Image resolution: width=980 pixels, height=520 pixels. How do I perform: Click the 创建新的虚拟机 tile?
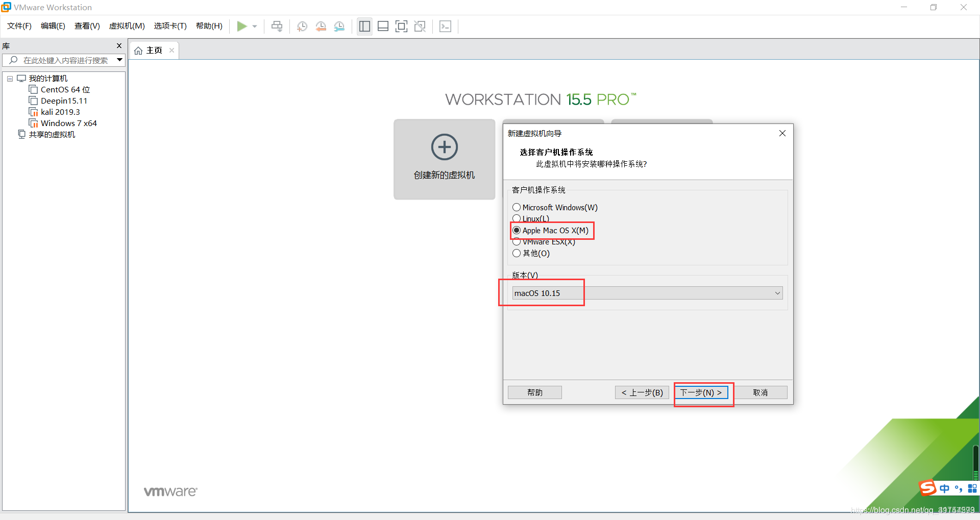[444, 159]
